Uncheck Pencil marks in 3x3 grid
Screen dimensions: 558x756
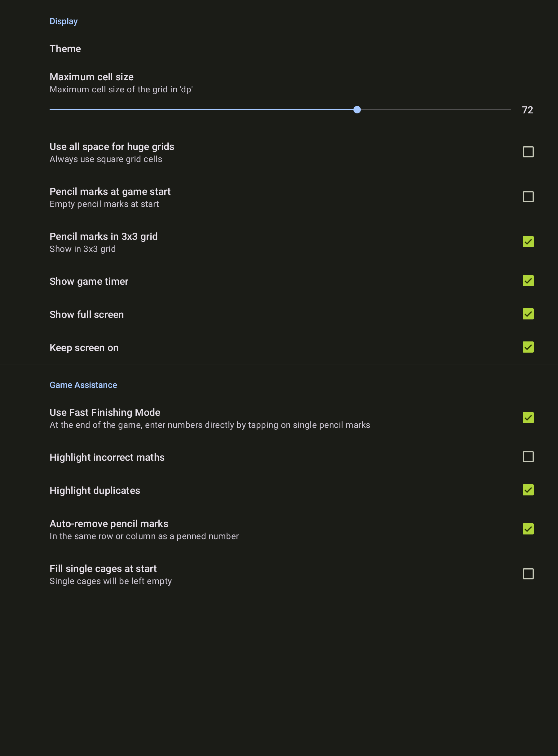[x=528, y=242]
